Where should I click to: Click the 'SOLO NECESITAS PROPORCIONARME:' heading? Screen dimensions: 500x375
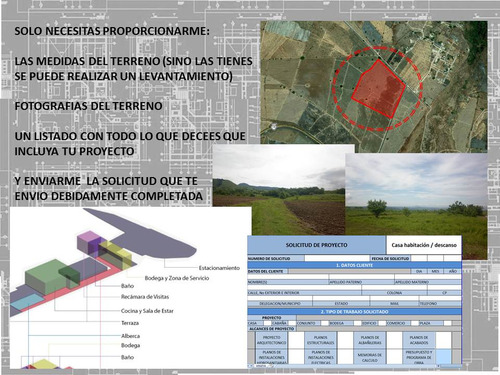[x=112, y=31]
